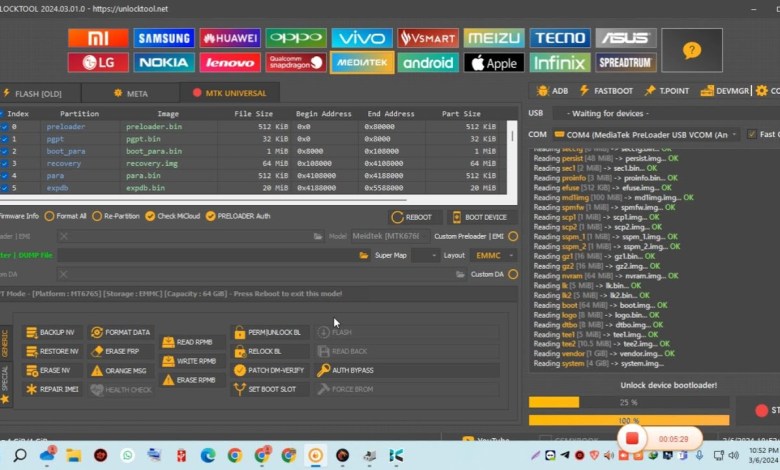The width and height of the screenshot is (780, 470).
Task: Open WhatsApp from the taskbar
Action: 127,455
